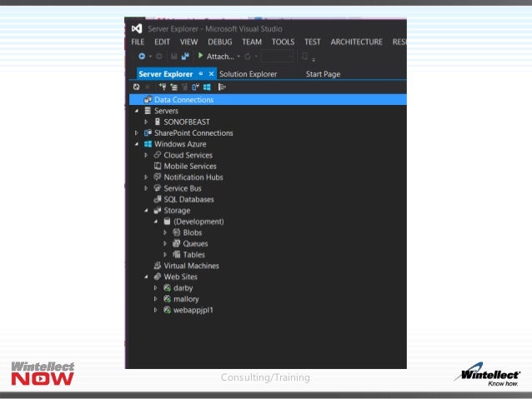This screenshot has height=399, width=532.
Task: Pin the Server Explorer tab
Action: [201, 73]
